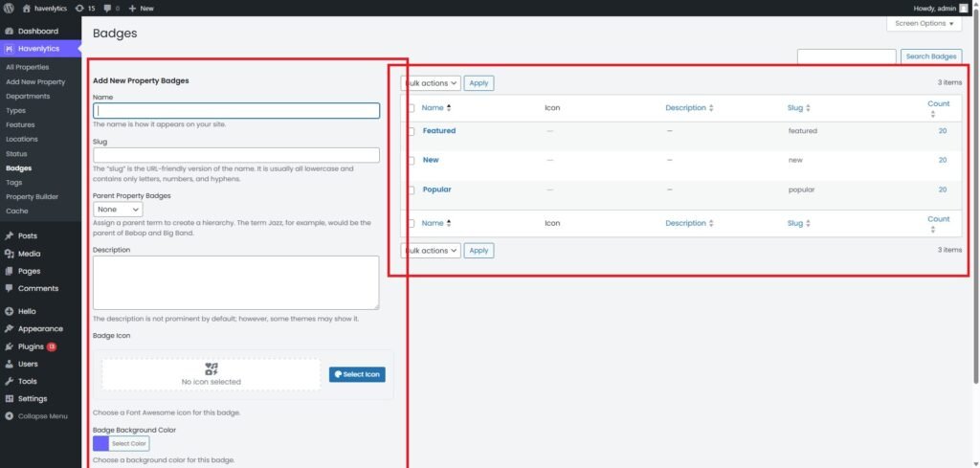Click the Appearance paintbrush icon

pyautogui.click(x=9, y=328)
